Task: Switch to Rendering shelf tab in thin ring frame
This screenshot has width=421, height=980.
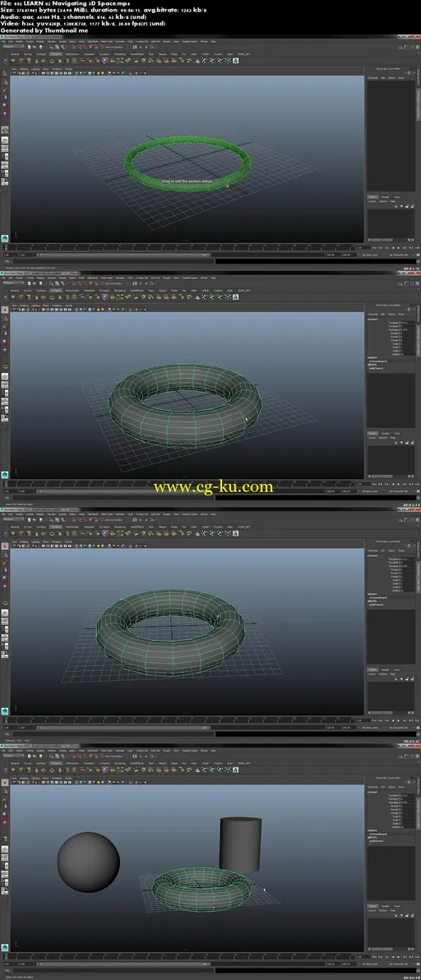Action: coord(120,53)
